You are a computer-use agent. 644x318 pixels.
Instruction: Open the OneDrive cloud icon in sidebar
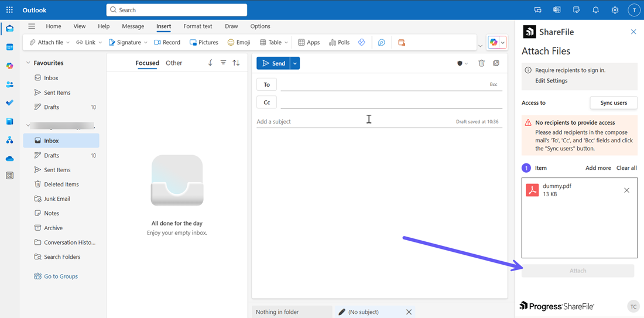pos(9,159)
